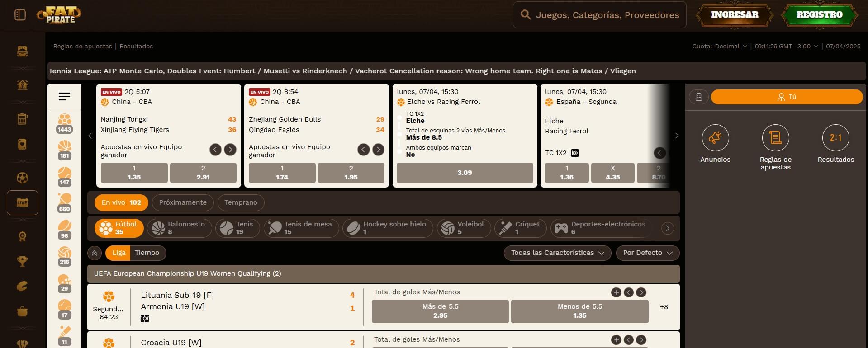
Task: Select the Temprano tab
Action: [241, 202]
